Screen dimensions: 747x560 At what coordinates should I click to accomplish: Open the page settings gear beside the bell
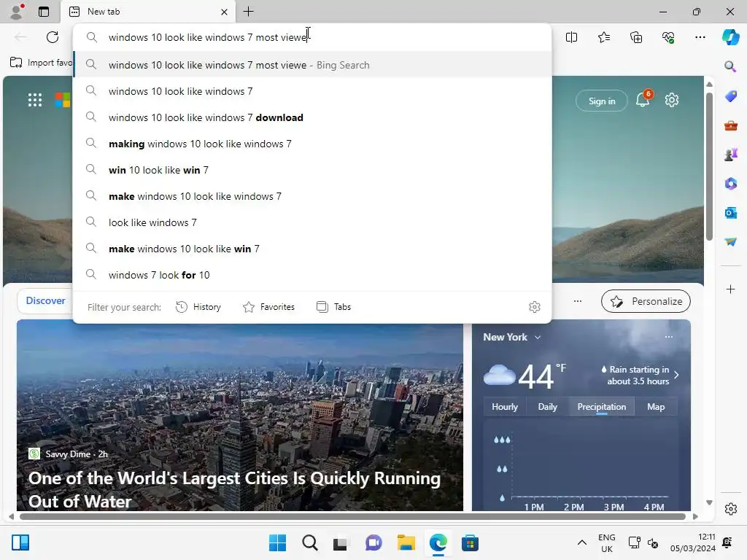672,100
